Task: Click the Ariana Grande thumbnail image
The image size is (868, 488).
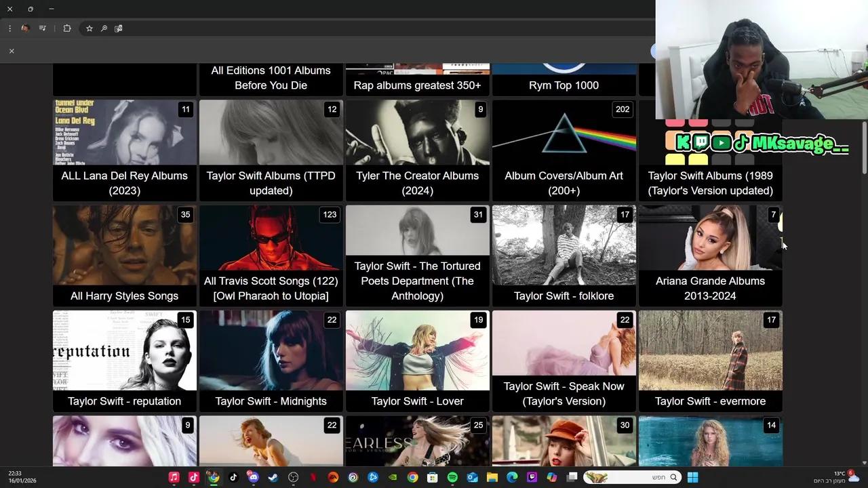Action: [x=710, y=237]
